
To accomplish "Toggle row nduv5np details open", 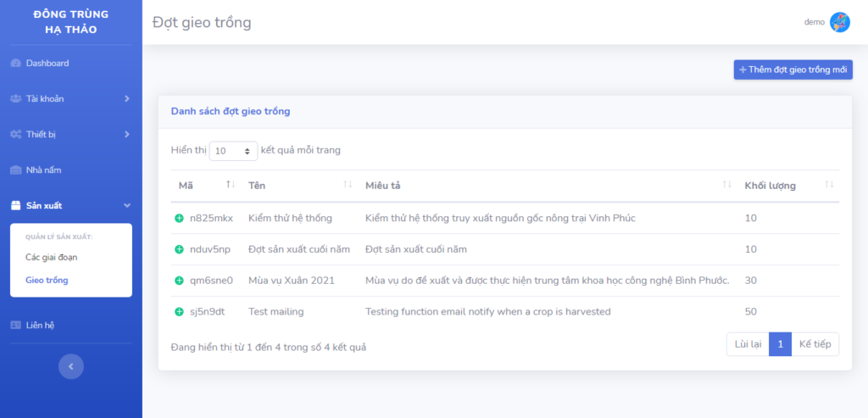I will (179, 249).
